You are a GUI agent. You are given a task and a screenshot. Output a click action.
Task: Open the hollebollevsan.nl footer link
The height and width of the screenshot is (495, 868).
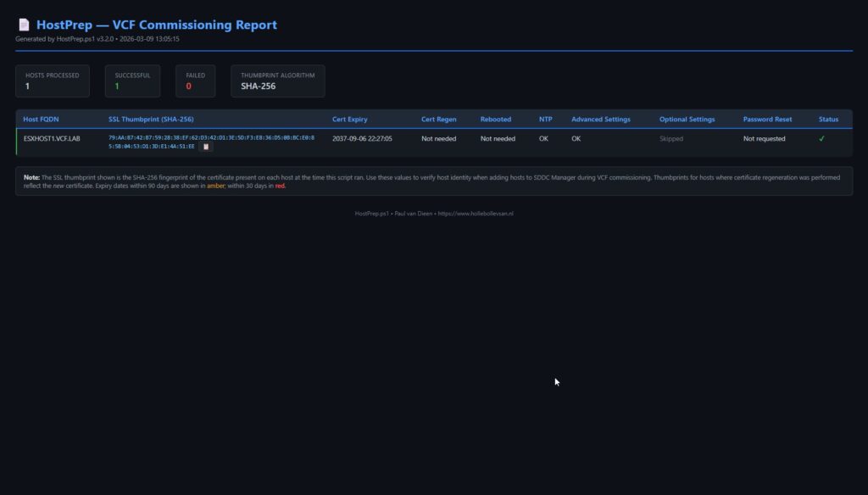click(477, 214)
